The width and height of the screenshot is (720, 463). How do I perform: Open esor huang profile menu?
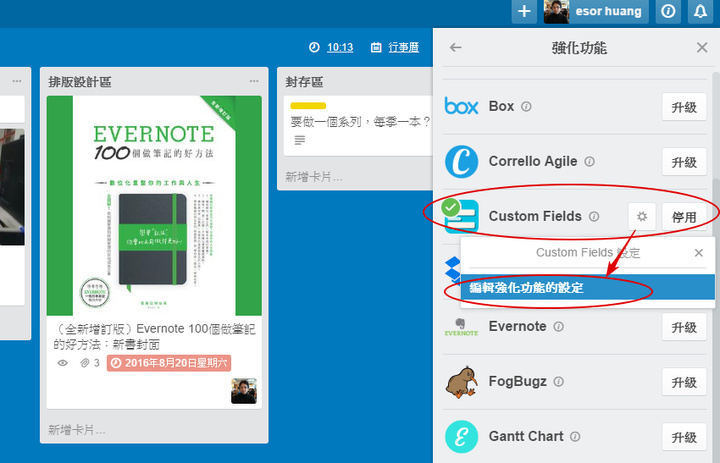[x=596, y=11]
